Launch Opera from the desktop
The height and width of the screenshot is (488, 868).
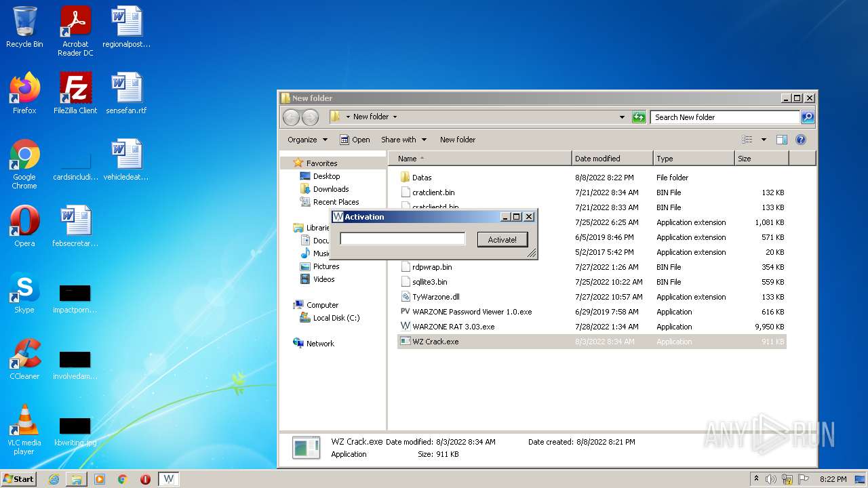[x=24, y=226]
